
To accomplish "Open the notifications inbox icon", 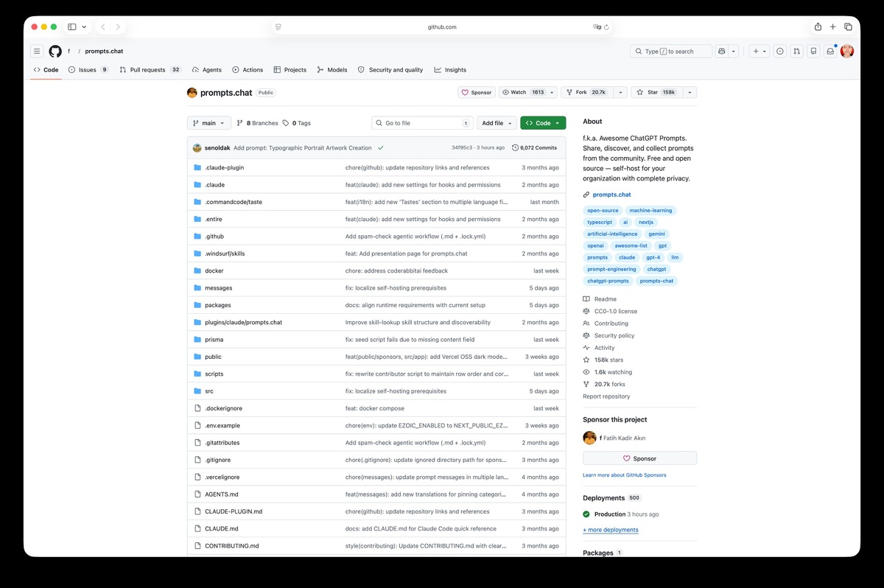I will pyautogui.click(x=830, y=51).
